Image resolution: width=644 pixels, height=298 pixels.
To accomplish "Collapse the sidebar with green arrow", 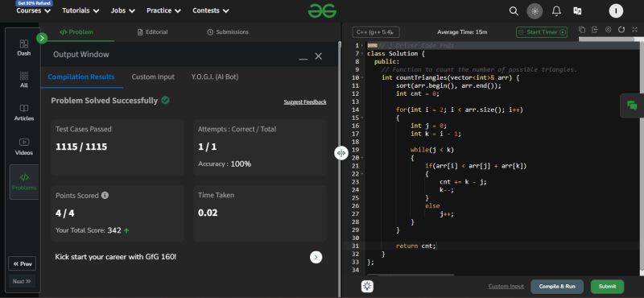I will [42, 38].
